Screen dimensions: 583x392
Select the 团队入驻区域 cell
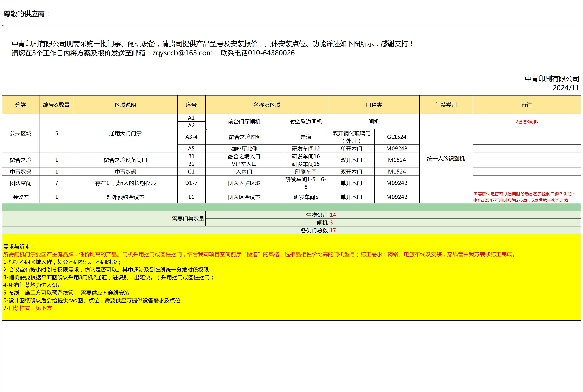[244, 183]
